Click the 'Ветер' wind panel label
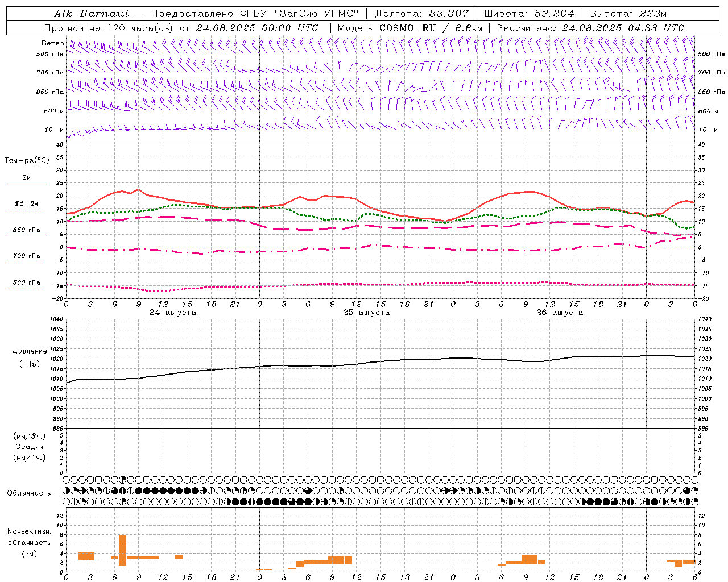 [52, 43]
